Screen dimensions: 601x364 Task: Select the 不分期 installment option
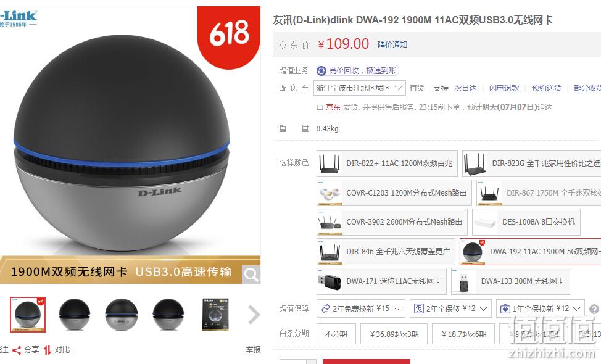click(x=336, y=334)
